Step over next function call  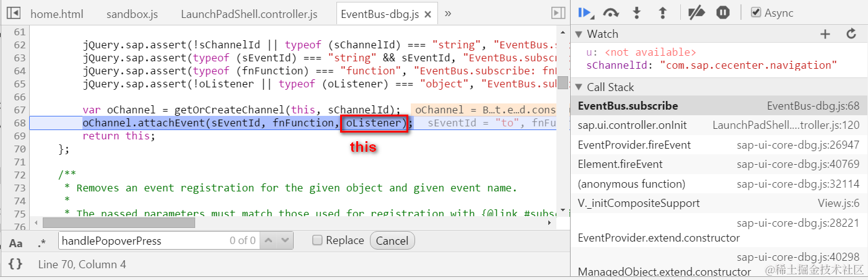(612, 12)
